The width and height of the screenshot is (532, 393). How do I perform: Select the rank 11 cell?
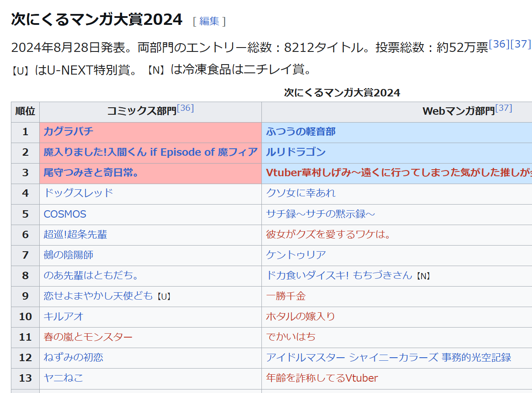[x=25, y=337]
